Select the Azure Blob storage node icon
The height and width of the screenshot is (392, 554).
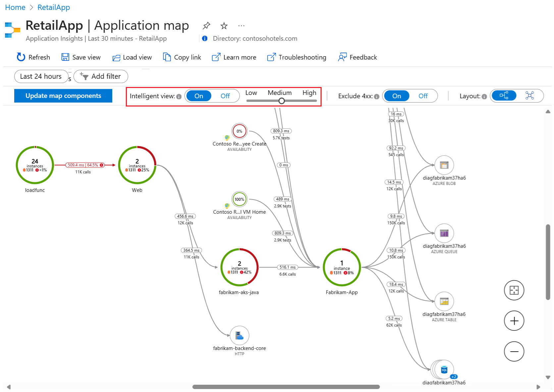pyautogui.click(x=444, y=165)
